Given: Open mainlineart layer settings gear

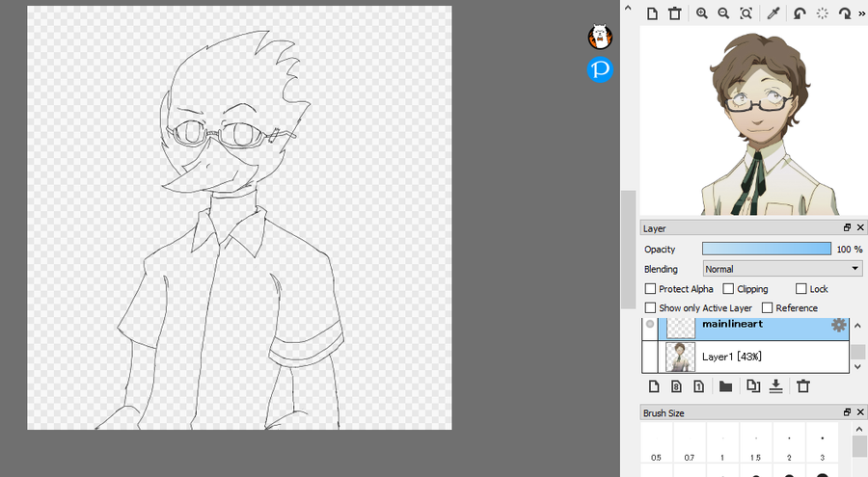Looking at the screenshot, I should coord(839,326).
